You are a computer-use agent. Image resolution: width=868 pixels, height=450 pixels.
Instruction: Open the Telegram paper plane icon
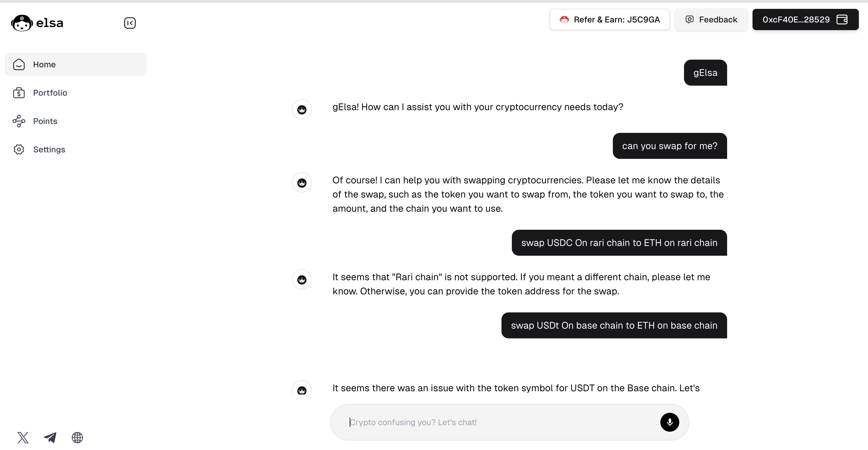coord(50,437)
